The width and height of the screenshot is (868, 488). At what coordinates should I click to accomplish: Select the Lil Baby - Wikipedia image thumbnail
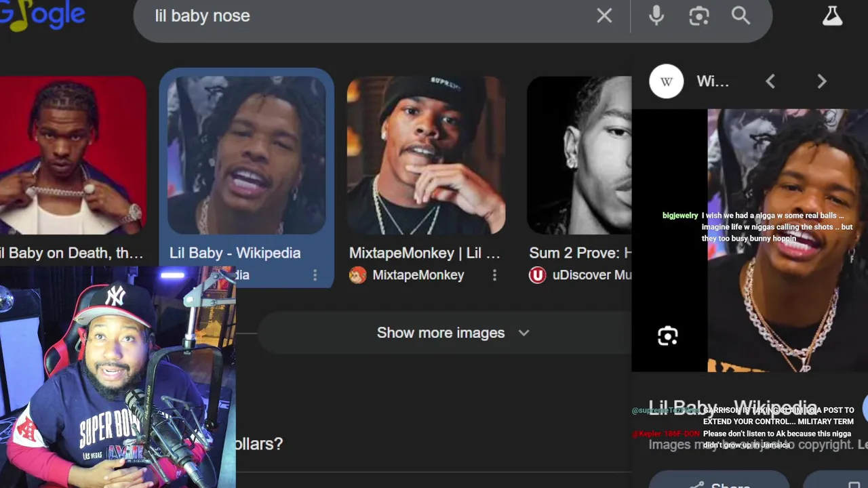[x=247, y=155]
